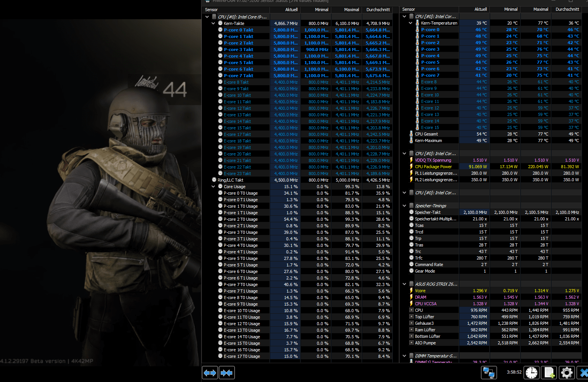
Task: Select the Trfc timing row
Action: (x=491, y=258)
